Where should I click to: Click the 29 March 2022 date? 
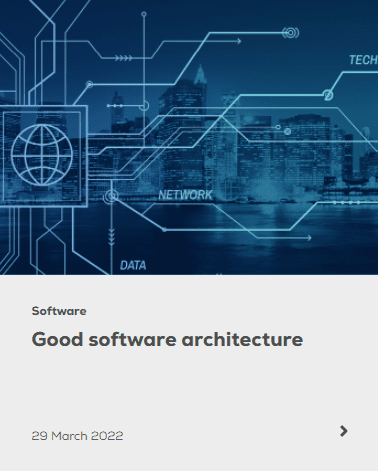click(x=77, y=436)
